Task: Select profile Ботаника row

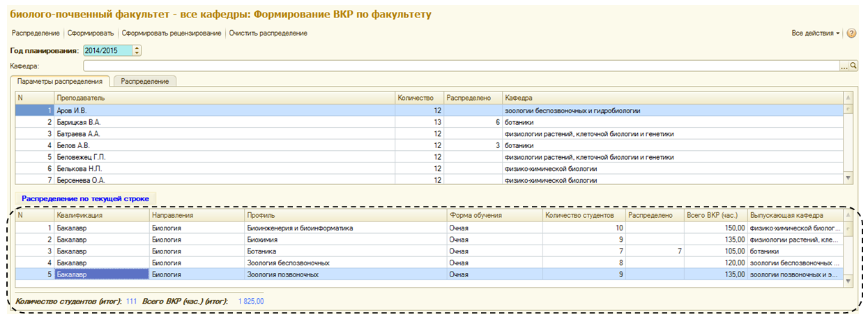Action: point(429,251)
